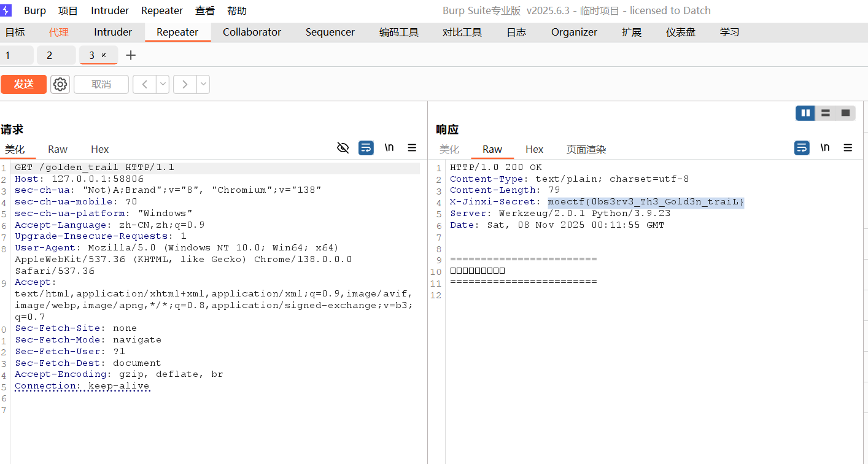Click the Accept-Encoding request header line

pyautogui.click(x=119, y=374)
